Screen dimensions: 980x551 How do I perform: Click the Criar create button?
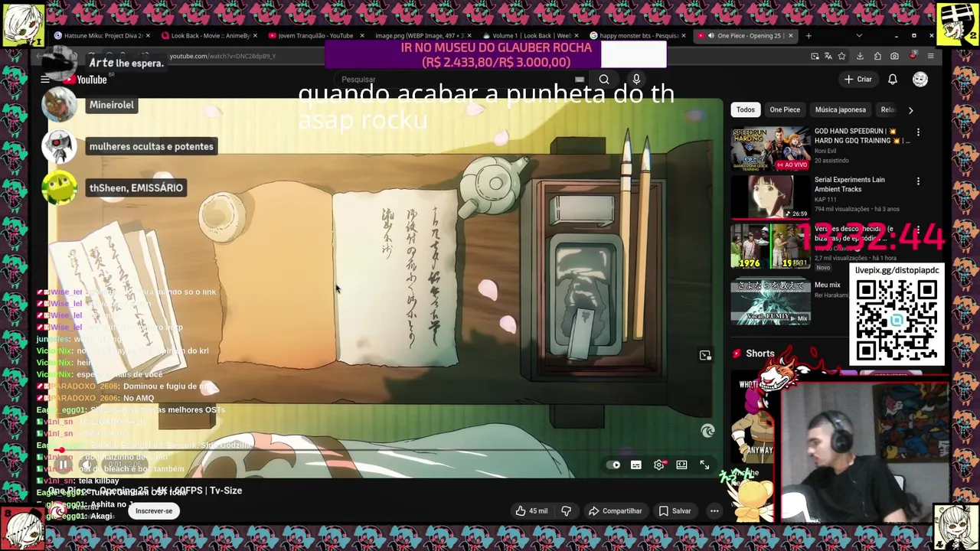pyautogui.click(x=857, y=80)
